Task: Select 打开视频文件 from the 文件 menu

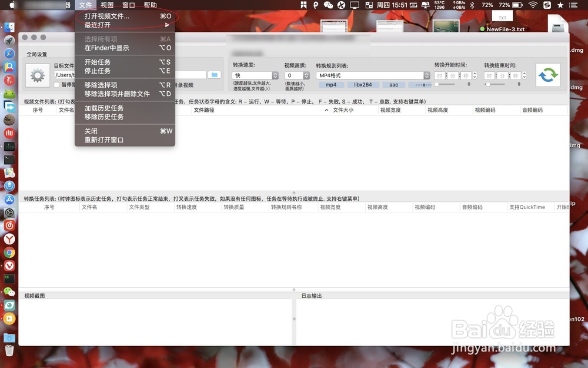Action: coord(107,16)
